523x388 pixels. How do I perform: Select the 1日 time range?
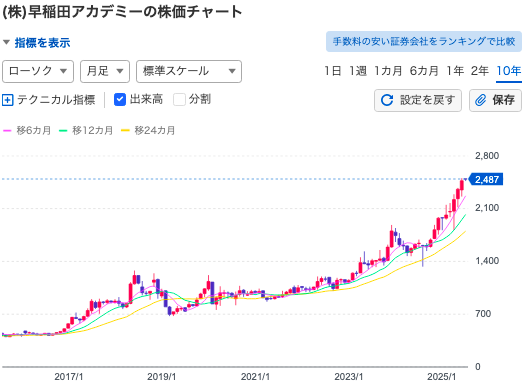pyautogui.click(x=333, y=71)
